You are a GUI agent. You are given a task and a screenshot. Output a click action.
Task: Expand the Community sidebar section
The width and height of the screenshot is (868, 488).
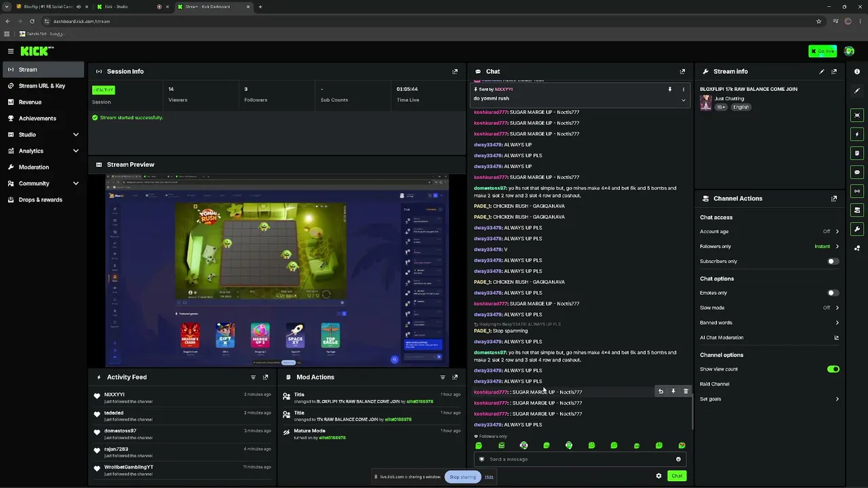point(76,184)
